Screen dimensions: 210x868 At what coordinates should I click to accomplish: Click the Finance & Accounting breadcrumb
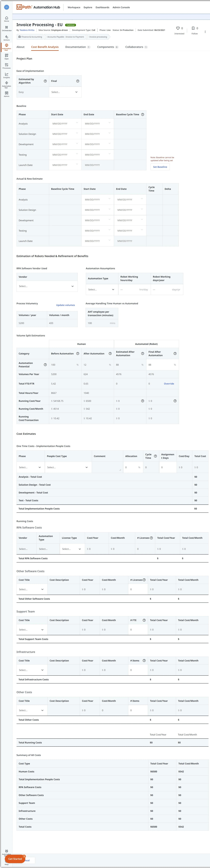[30, 37]
